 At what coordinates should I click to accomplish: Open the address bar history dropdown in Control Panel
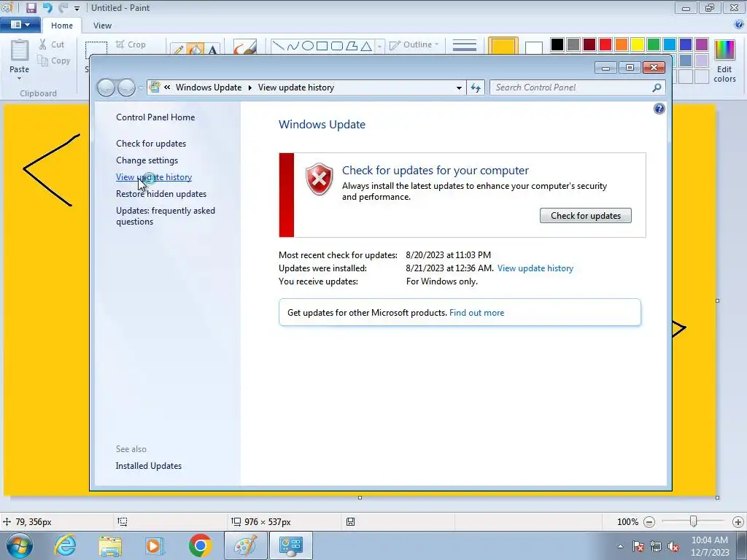pos(459,87)
